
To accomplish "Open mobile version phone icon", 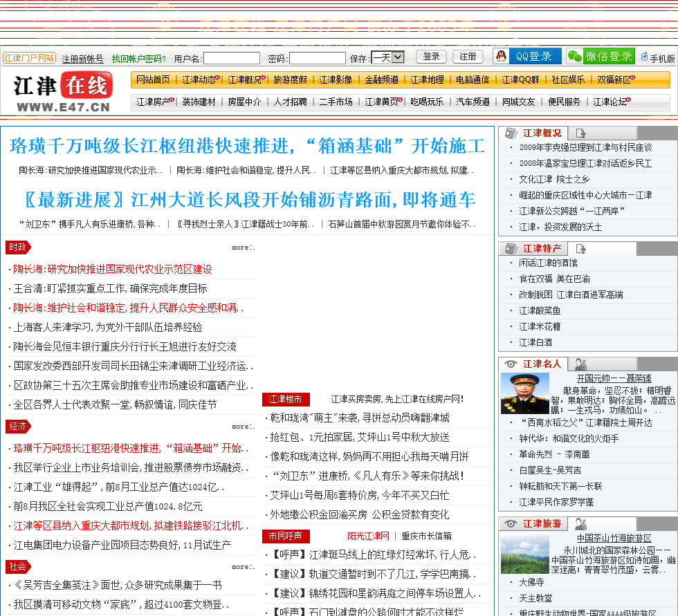I will (644, 57).
